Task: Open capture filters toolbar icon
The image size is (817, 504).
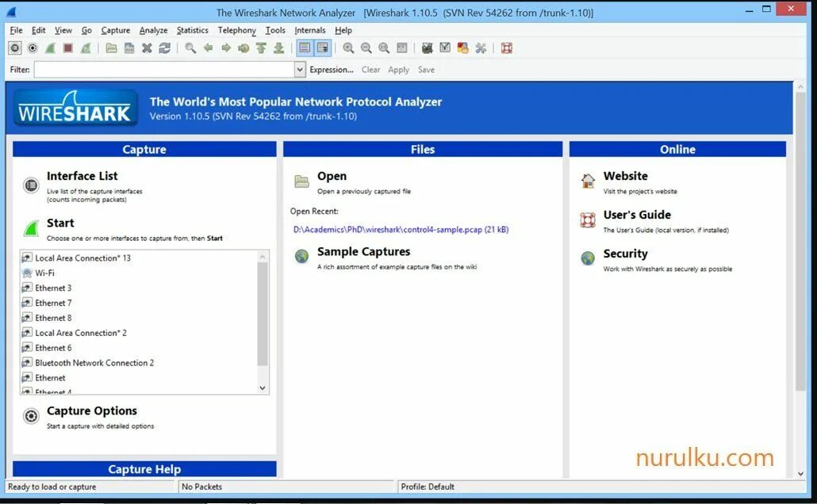Action: 428,48
